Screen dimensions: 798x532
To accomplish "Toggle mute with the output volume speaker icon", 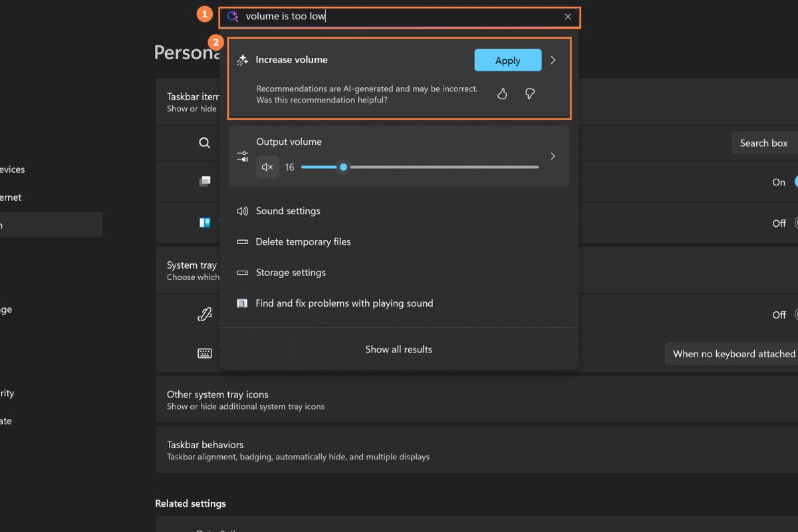I will point(267,167).
